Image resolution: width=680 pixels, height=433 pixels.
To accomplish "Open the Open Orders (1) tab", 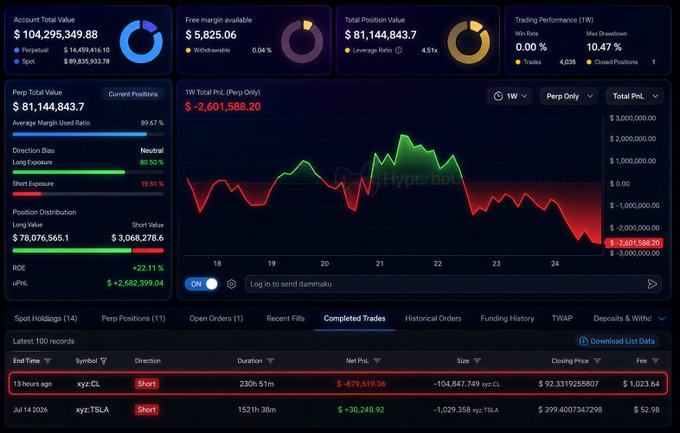I will [216, 318].
